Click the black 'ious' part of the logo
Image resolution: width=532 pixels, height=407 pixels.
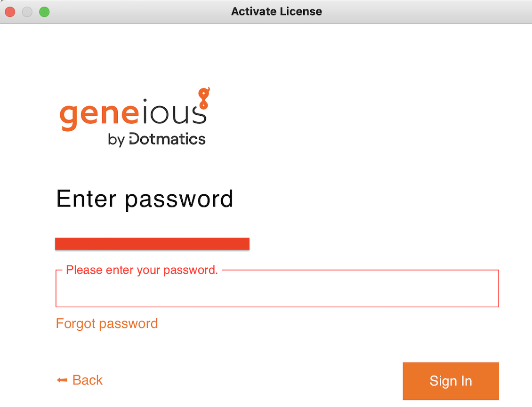click(174, 112)
